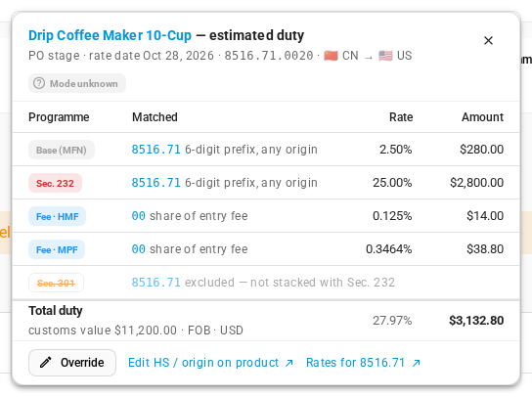The image size is (532, 397).
Task: Open the Drip Coffee Maker 10-Cup product link
Action: tap(110, 35)
